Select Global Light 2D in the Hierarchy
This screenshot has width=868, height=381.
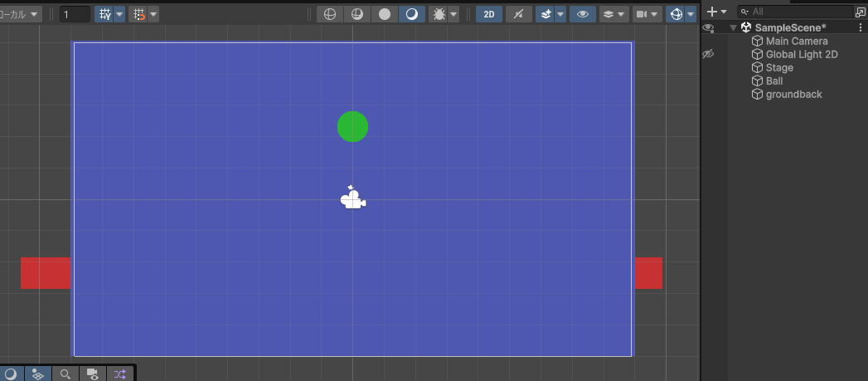[802, 54]
